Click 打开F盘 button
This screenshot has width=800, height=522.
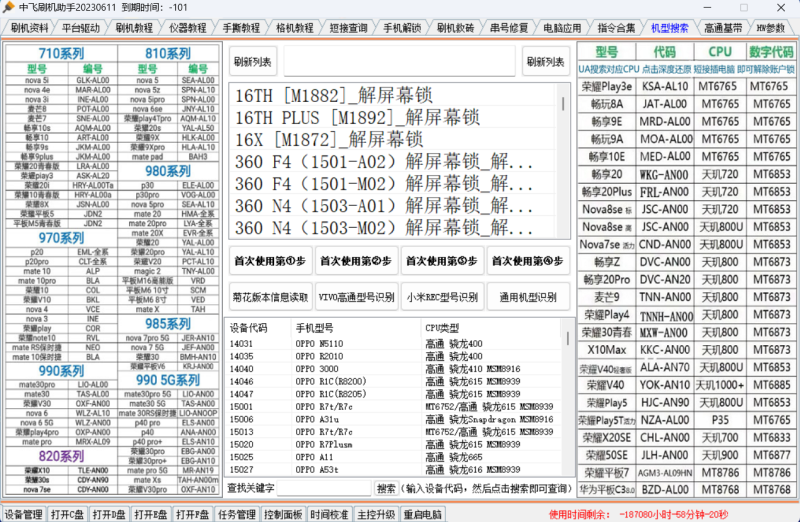tap(193, 514)
